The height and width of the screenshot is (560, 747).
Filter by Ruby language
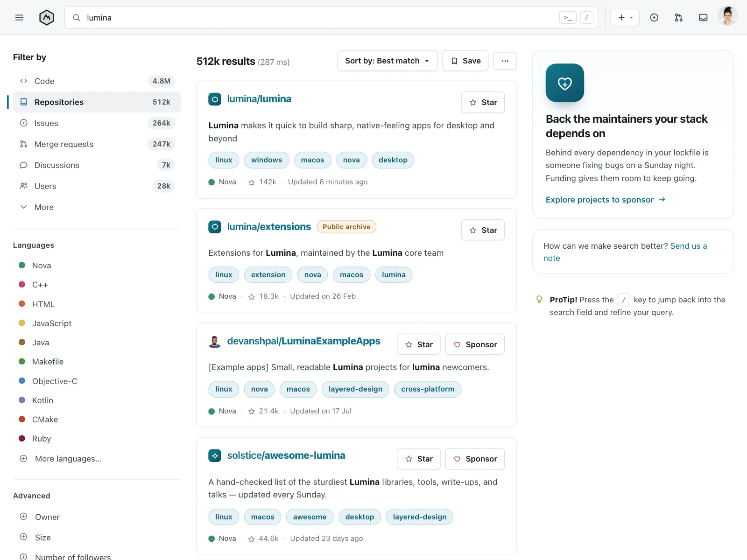click(x=35, y=439)
